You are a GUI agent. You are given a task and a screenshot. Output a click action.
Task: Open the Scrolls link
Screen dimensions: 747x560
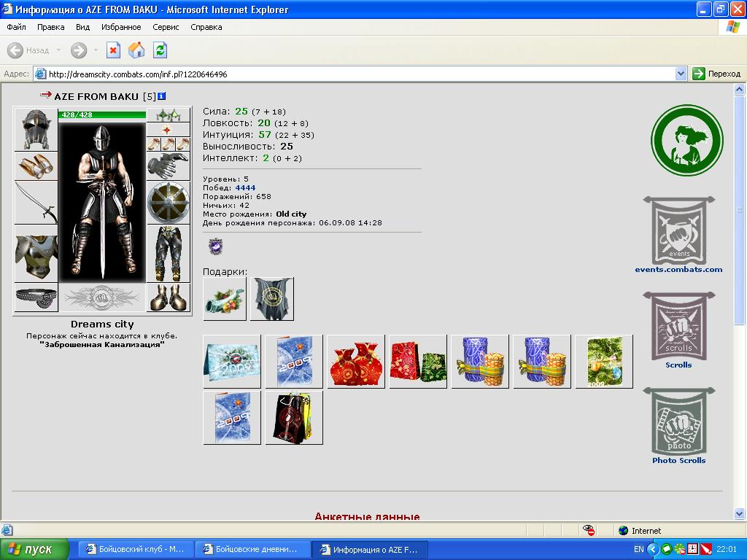(678, 365)
